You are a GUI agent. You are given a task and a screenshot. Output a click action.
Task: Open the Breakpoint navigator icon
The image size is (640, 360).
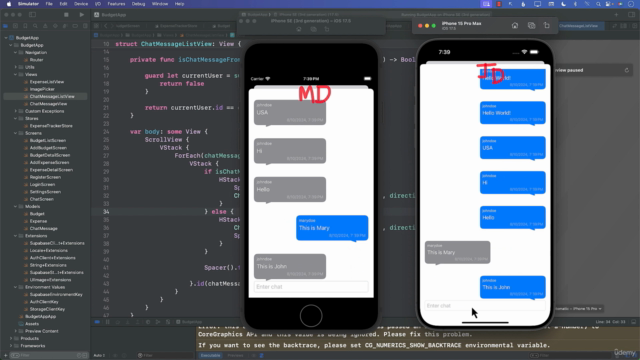[75, 26]
